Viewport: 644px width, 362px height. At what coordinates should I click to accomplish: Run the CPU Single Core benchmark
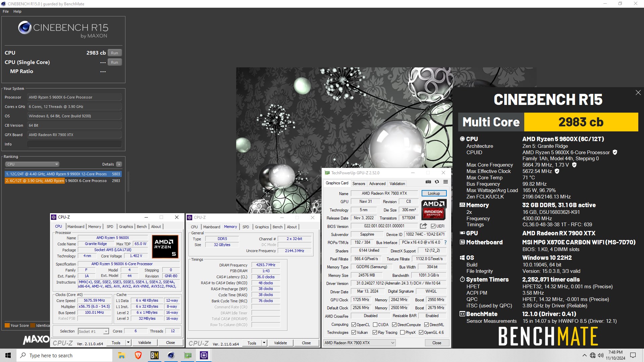click(114, 62)
